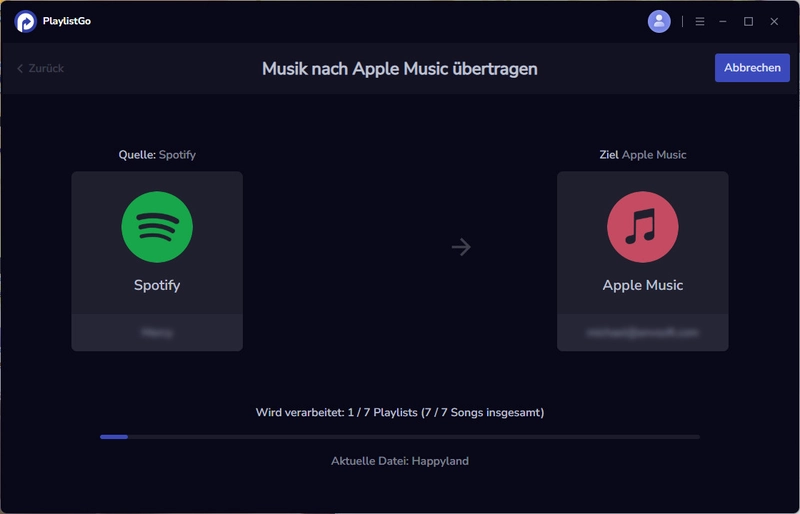Click the blurred Spotify account name
This screenshot has width=800, height=514.
157,333
